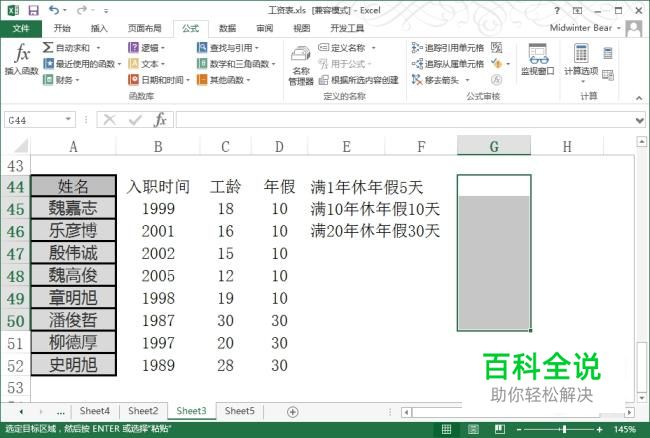Open the Name Manager (名称管理器)

click(x=301, y=65)
